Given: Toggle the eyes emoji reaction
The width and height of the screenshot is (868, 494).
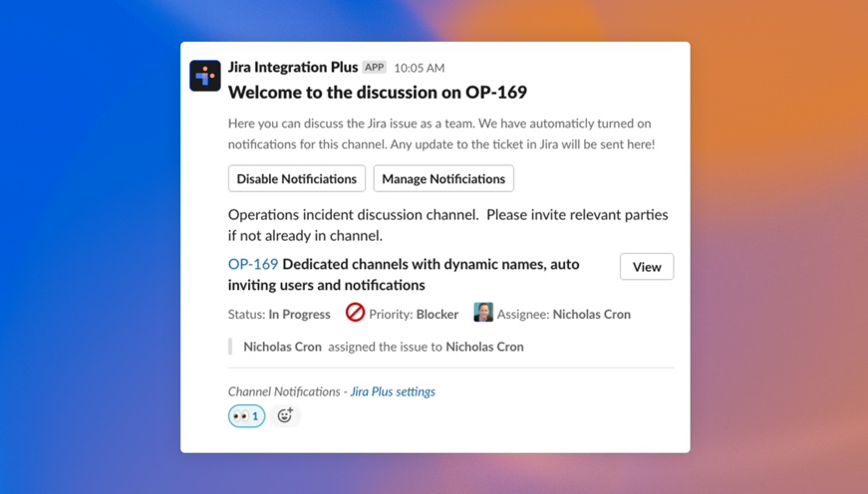Looking at the screenshot, I should click(x=246, y=416).
